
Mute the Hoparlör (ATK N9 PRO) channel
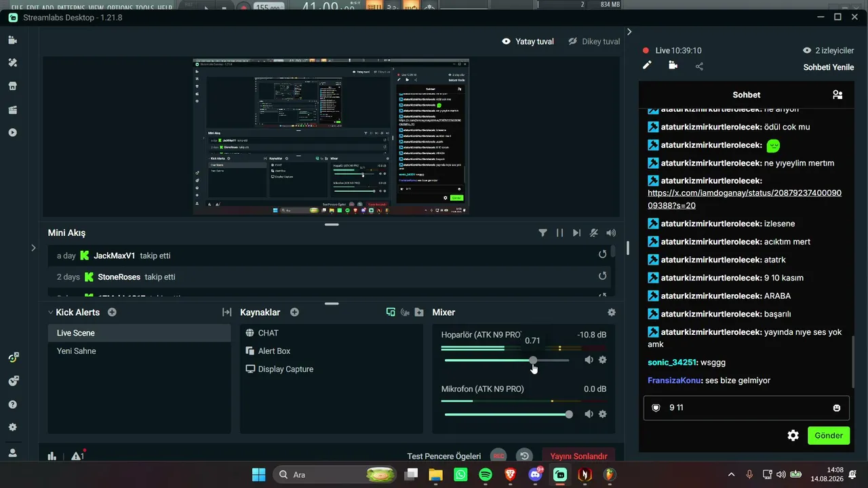coord(589,360)
